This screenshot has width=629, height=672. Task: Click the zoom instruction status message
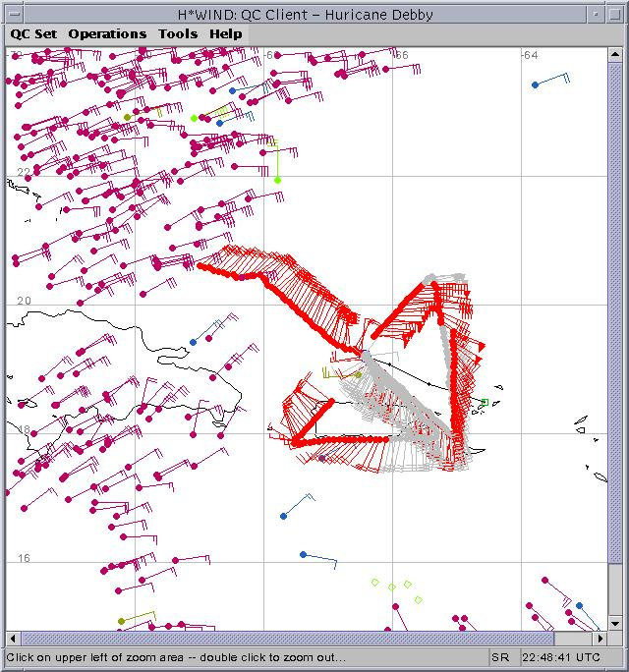pos(177,656)
